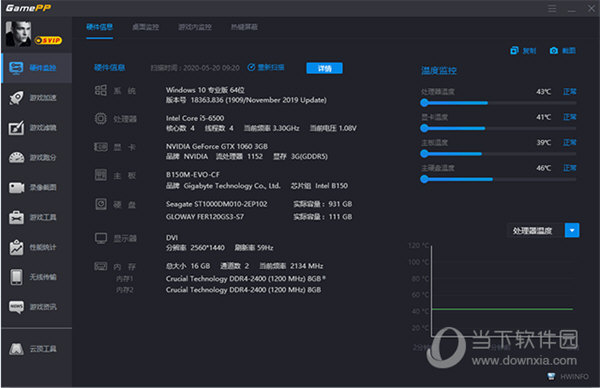
Task: Open the cloud tools gamepad icon
Action: (x=16, y=349)
